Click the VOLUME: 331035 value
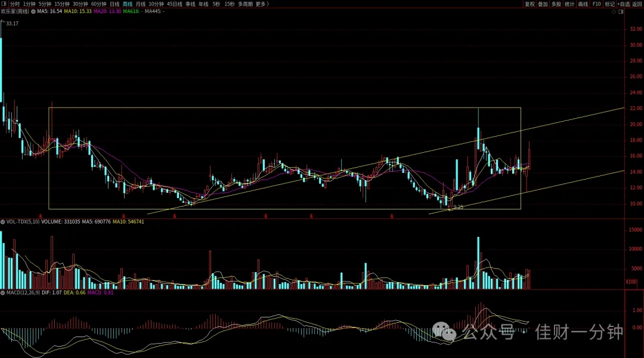Screen dimensions: 644x358 pos(60,222)
